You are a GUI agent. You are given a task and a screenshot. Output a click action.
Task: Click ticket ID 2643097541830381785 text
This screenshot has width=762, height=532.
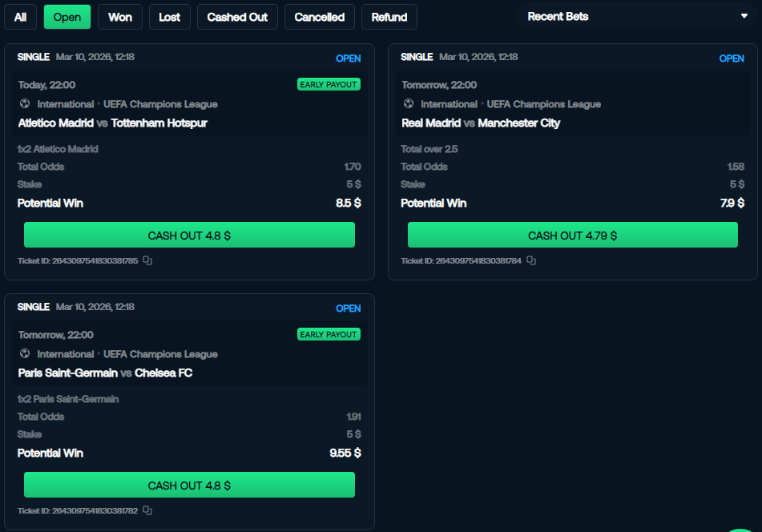click(78, 261)
